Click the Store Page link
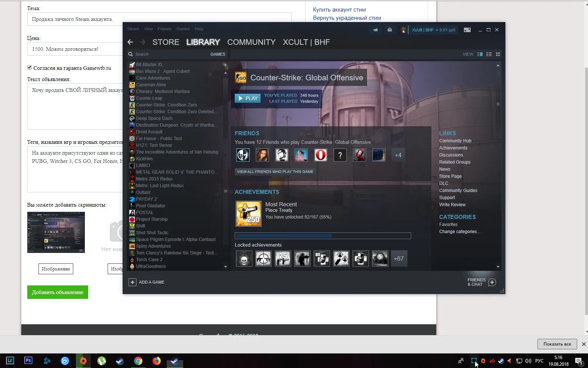 [x=450, y=176]
